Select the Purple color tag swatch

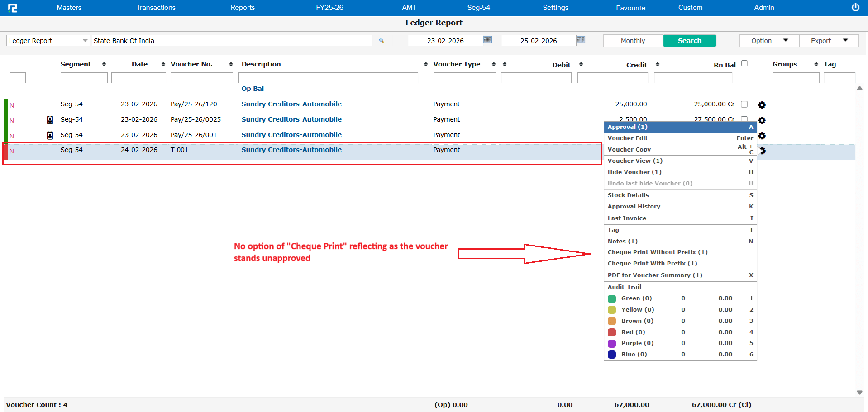[x=612, y=344]
